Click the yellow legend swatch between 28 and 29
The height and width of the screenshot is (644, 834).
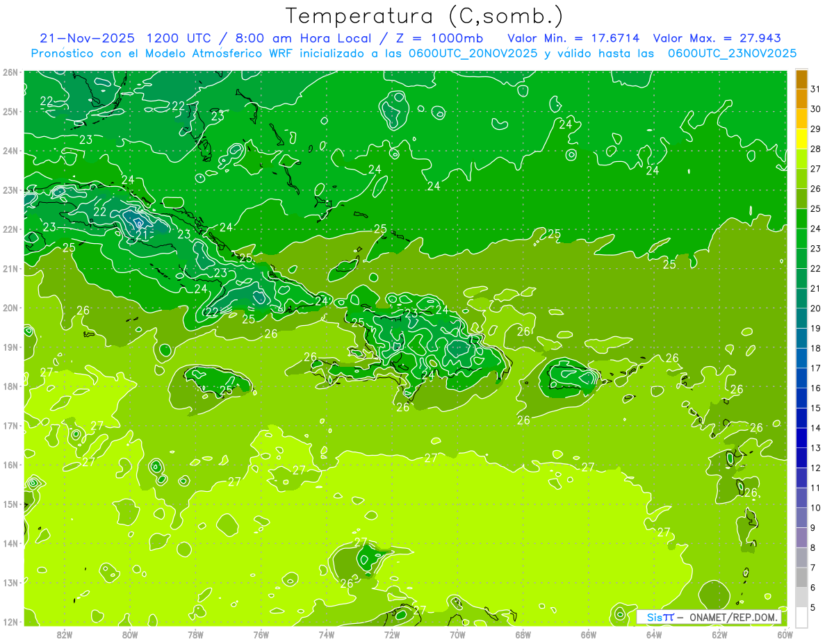click(x=801, y=139)
